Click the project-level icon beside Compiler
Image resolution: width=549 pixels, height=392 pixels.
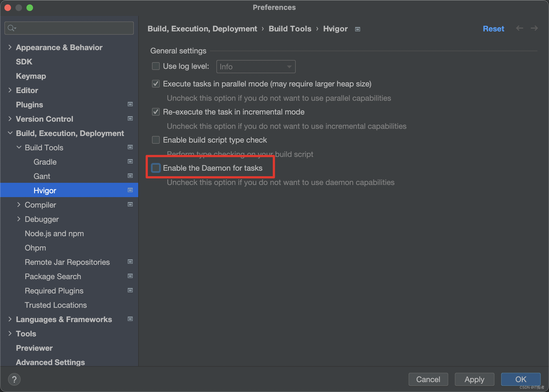point(130,205)
